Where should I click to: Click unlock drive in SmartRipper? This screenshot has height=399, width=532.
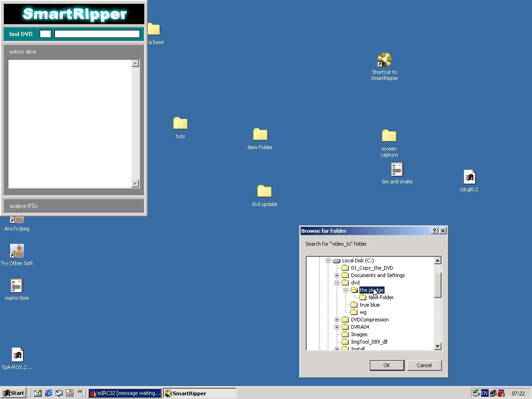tap(23, 52)
